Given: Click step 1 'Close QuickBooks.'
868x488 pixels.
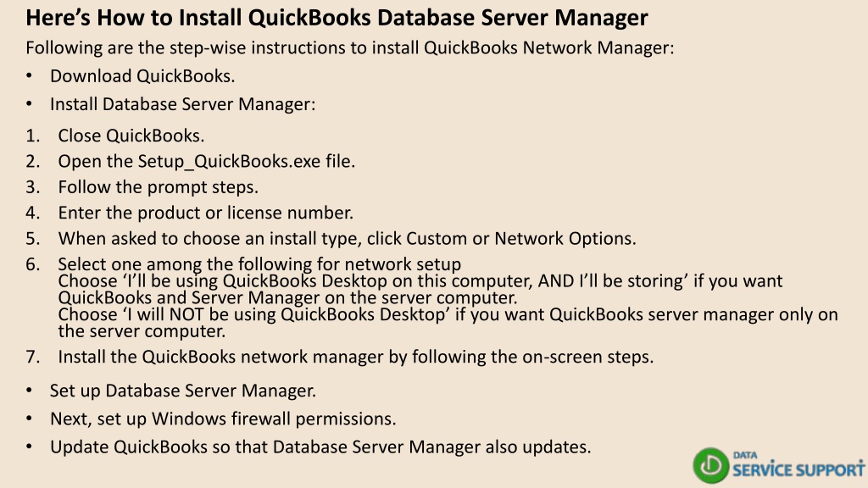Looking at the screenshot, I should coord(131,136).
